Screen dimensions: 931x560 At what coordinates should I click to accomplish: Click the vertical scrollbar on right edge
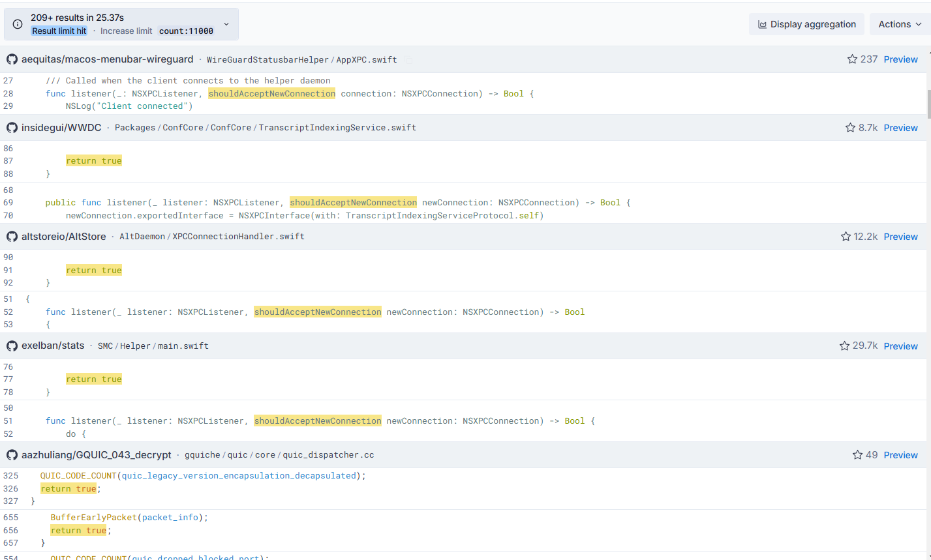click(929, 103)
